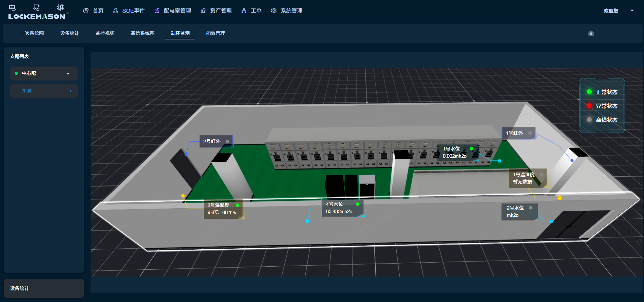
Task: Select the 能效管理 tab
Action: 215,33
